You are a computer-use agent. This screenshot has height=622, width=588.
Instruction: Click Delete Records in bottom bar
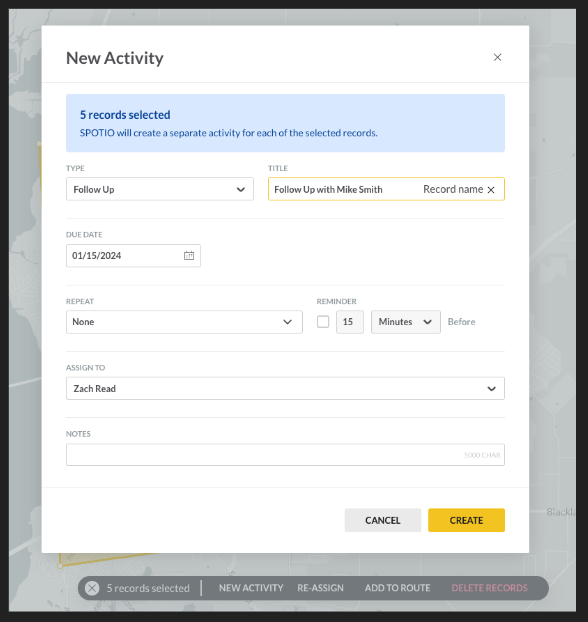(490, 588)
